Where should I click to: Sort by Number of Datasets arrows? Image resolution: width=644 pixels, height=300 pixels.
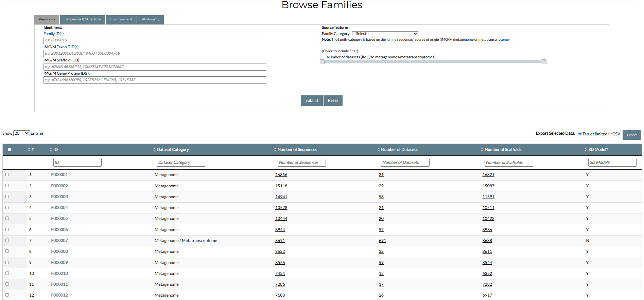pyautogui.click(x=379, y=150)
